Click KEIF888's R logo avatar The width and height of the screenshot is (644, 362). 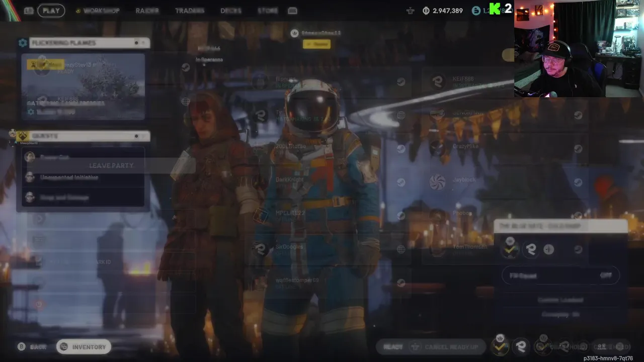[x=438, y=81]
